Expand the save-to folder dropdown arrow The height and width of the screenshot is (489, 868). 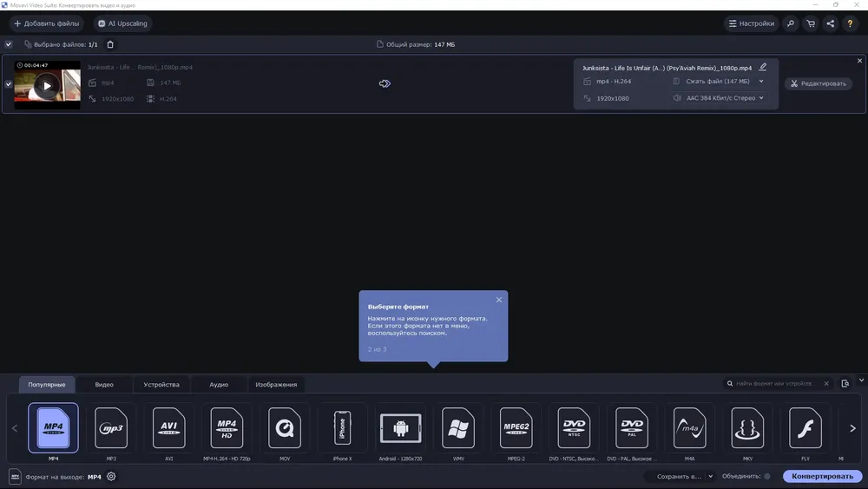coord(710,476)
